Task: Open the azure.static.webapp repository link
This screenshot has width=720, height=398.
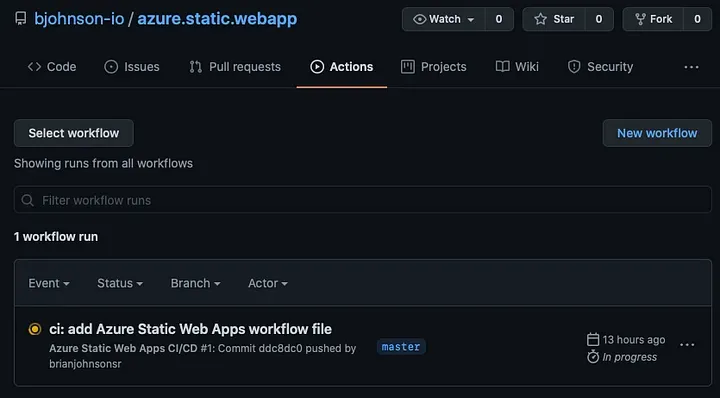Action: click(217, 19)
